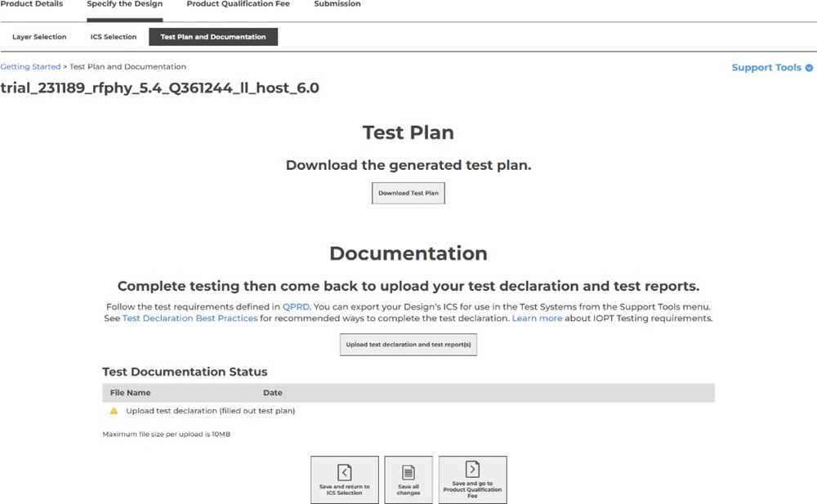
Task: Go to the Product Qualification Fee tab
Action: (x=238, y=4)
